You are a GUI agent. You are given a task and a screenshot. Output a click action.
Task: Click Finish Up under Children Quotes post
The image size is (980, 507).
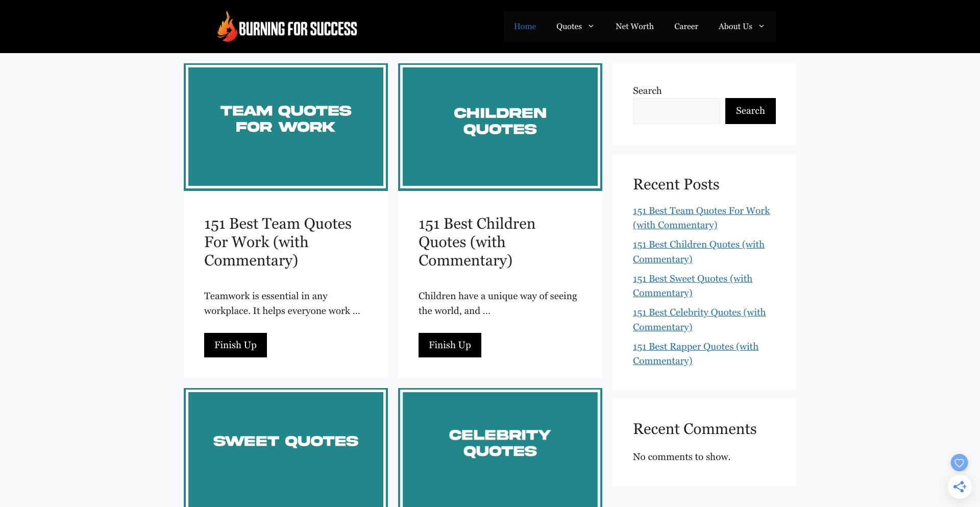[450, 345]
